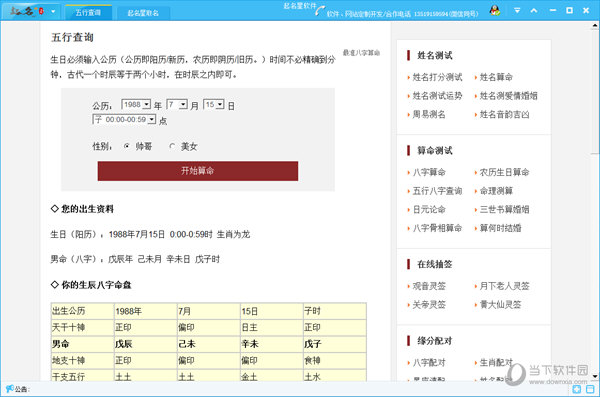Click the vertical scrollbar thumb
Screen dimensions: 600x397
[595, 92]
